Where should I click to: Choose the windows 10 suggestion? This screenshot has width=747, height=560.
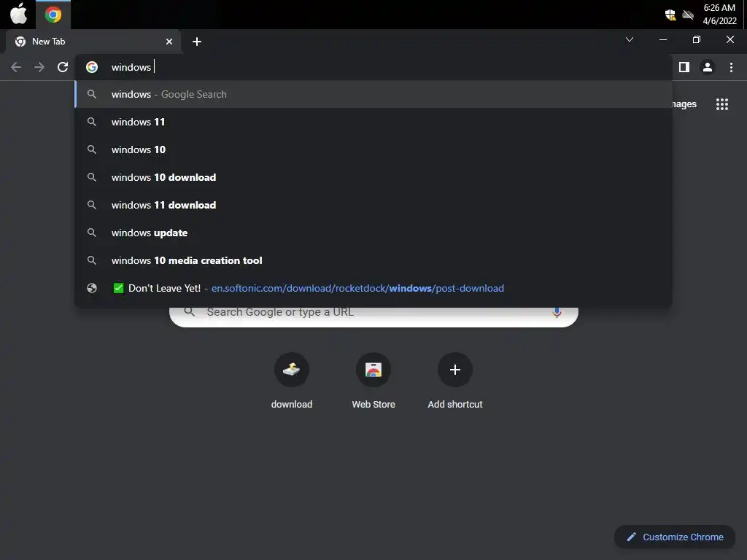pyautogui.click(x=373, y=149)
